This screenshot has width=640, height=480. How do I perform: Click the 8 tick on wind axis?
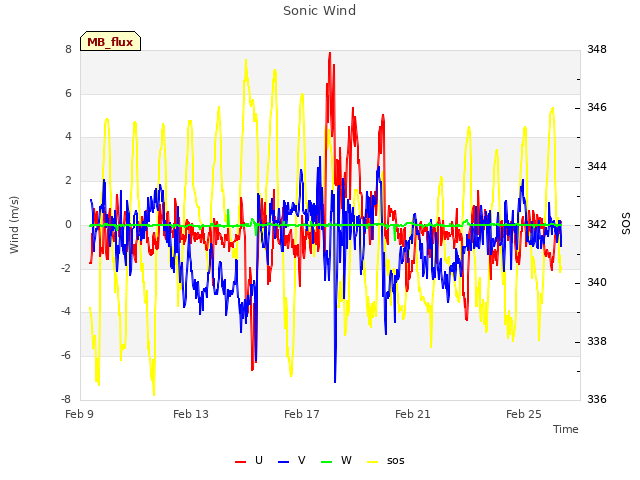point(68,49)
